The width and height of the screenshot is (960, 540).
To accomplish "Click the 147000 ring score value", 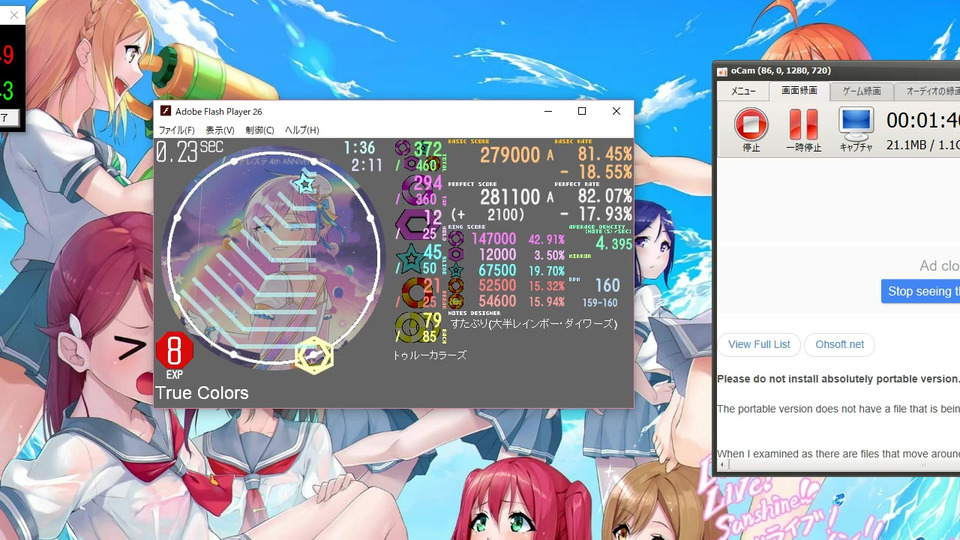I will [x=493, y=239].
